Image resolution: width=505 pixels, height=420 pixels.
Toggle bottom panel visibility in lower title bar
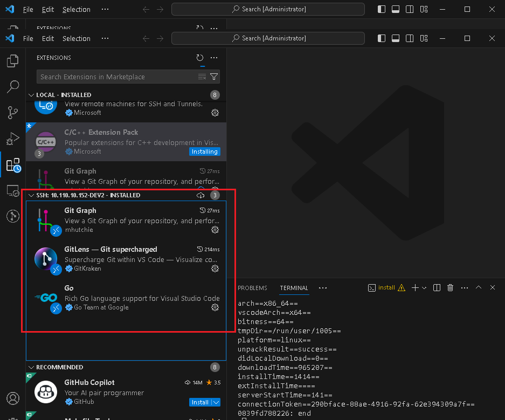click(x=396, y=38)
